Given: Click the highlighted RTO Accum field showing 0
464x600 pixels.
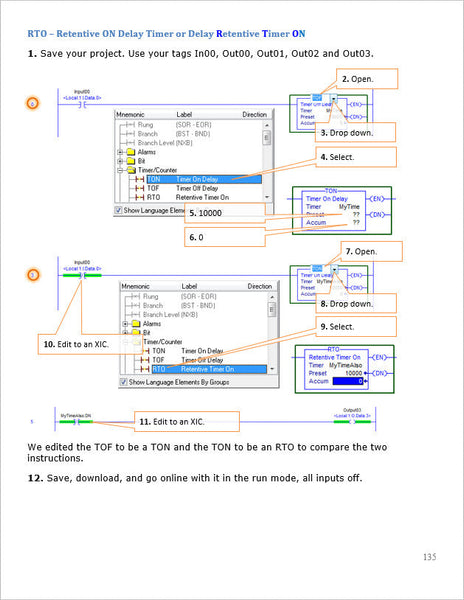Looking at the screenshot, I should [x=348, y=381].
